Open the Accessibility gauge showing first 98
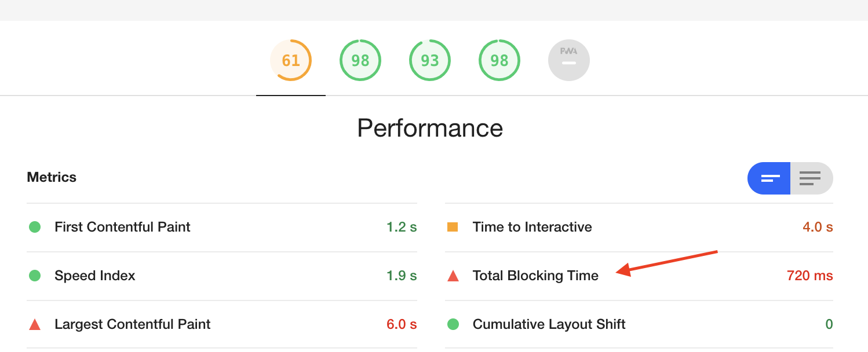This screenshot has width=868, height=352. [x=360, y=60]
